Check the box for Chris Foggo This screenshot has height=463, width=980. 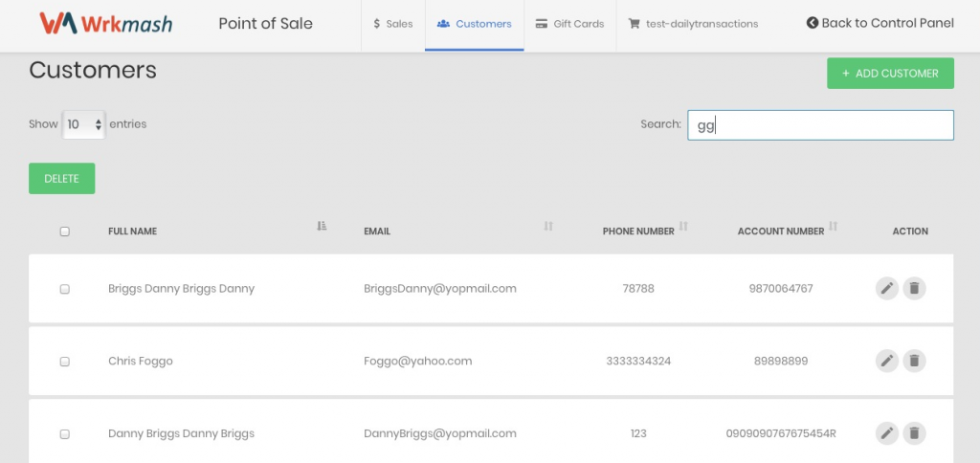tap(65, 362)
